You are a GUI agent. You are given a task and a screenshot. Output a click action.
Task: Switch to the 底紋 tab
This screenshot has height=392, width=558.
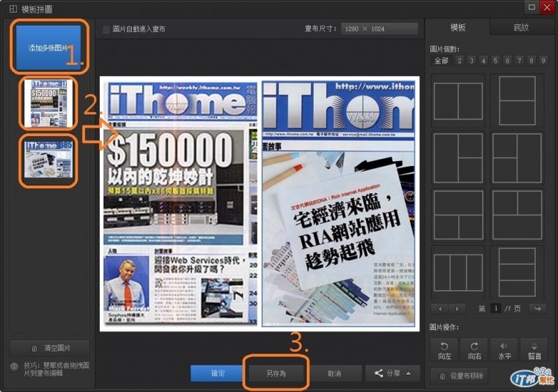pyautogui.click(x=521, y=27)
